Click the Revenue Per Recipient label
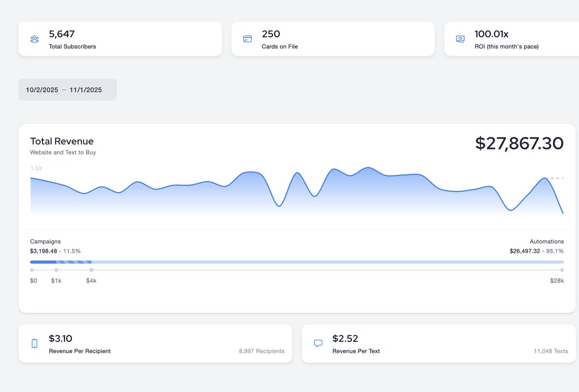This screenshot has height=392, width=579. click(80, 351)
